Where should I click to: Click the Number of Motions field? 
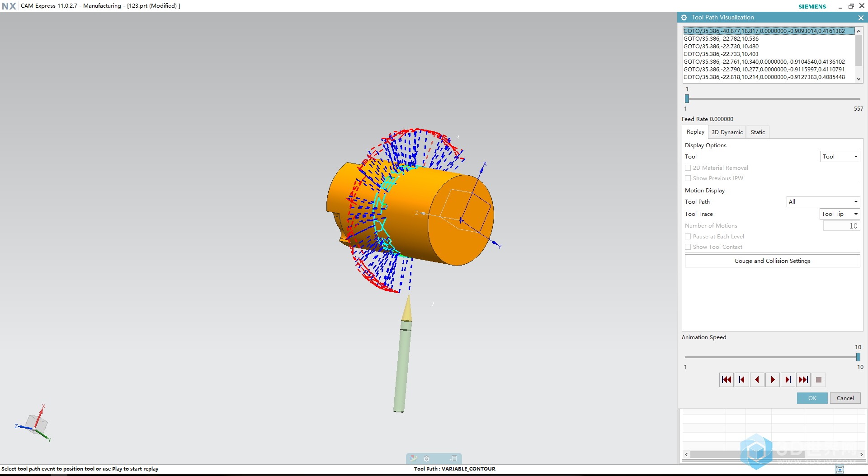pyautogui.click(x=841, y=226)
